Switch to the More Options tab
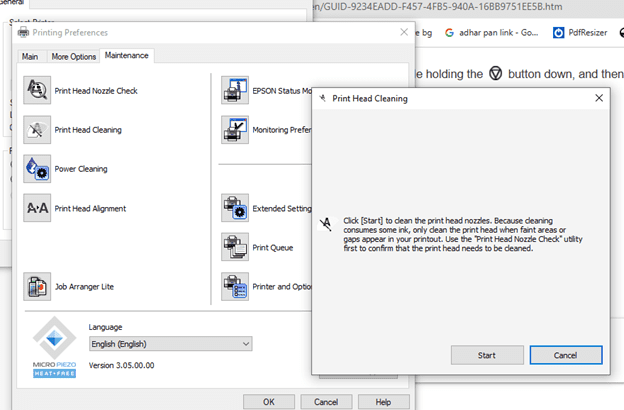624x410 pixels. point(74,57)
